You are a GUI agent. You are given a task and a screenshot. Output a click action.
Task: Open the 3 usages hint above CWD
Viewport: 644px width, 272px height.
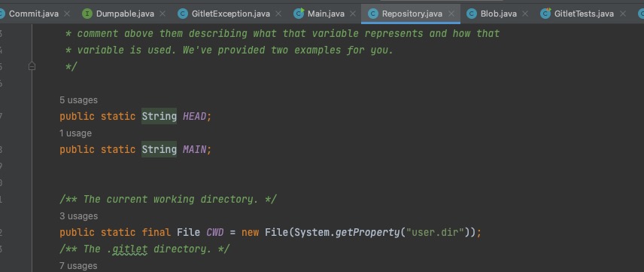78,216
